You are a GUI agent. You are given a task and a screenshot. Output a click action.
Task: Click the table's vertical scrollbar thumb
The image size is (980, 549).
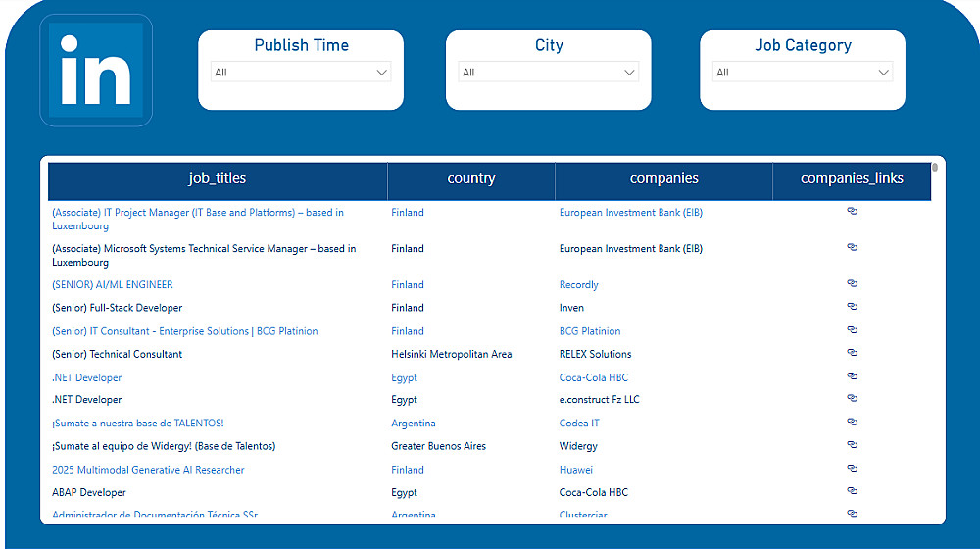(935, 168)
